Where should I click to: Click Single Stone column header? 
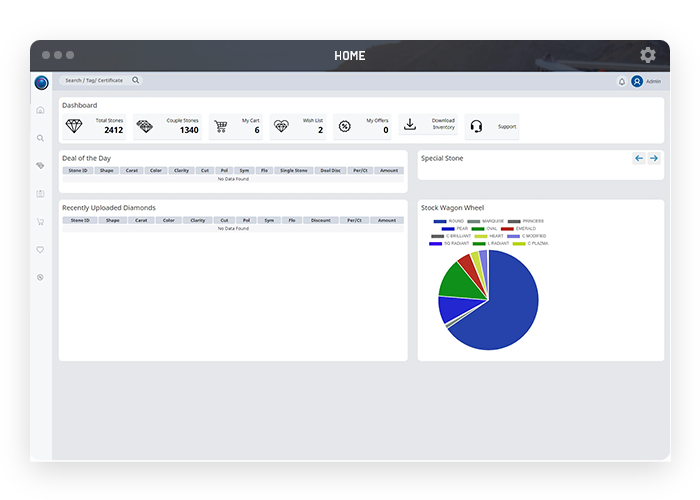pos(294,171)
